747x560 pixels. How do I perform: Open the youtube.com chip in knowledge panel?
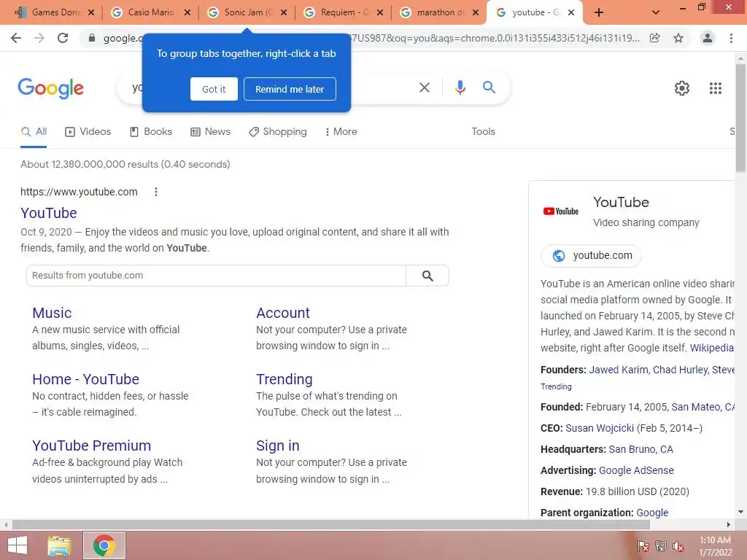click(x=591, y=256)
